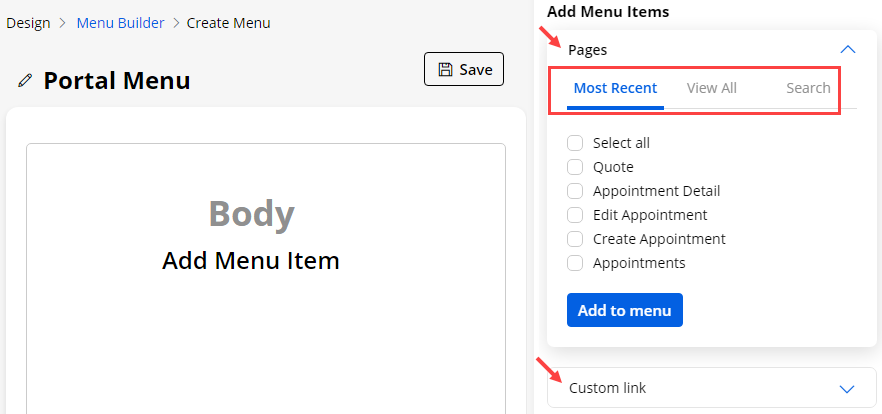The image size is (882, 414).
Task: Select the Edit Appointment checkbox
Action: [x=575, y=215]
